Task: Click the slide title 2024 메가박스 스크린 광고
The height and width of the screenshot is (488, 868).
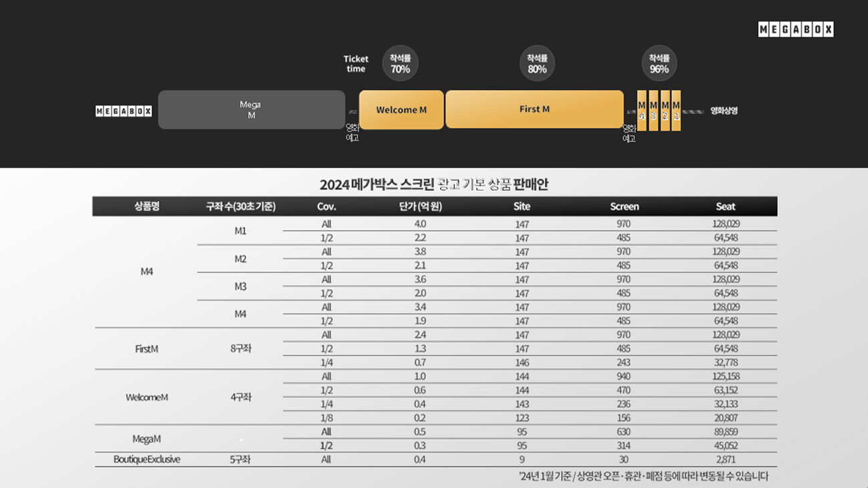Action: pyautogui.click(x=433, y=184)
